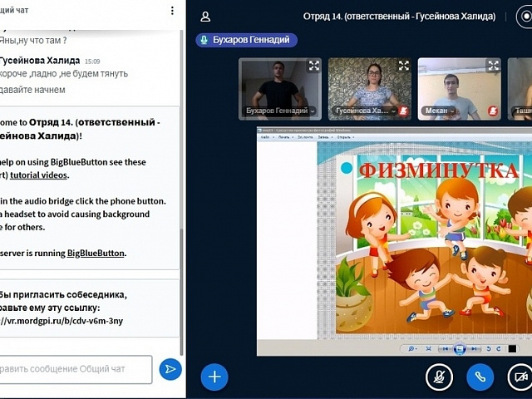The height and width of the screenshot is (399, 532).
Task: Click sender name Гусейнова Халида in chat
Action: (x=40, y=61)
